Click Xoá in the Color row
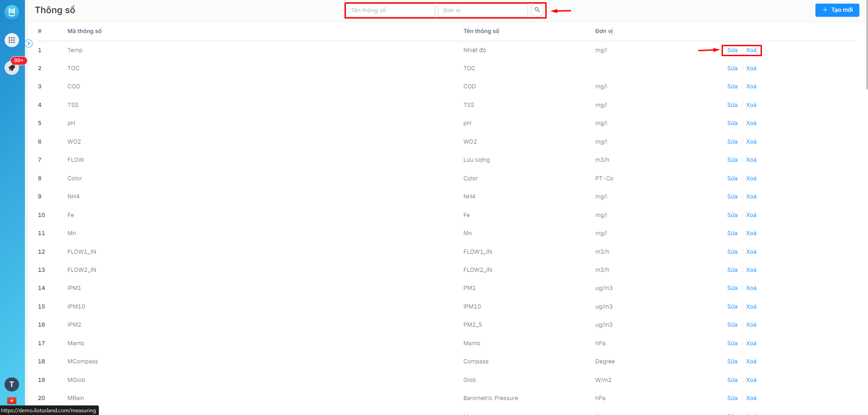The width and height of the screenshot is (868, 415). pos(751,179)
